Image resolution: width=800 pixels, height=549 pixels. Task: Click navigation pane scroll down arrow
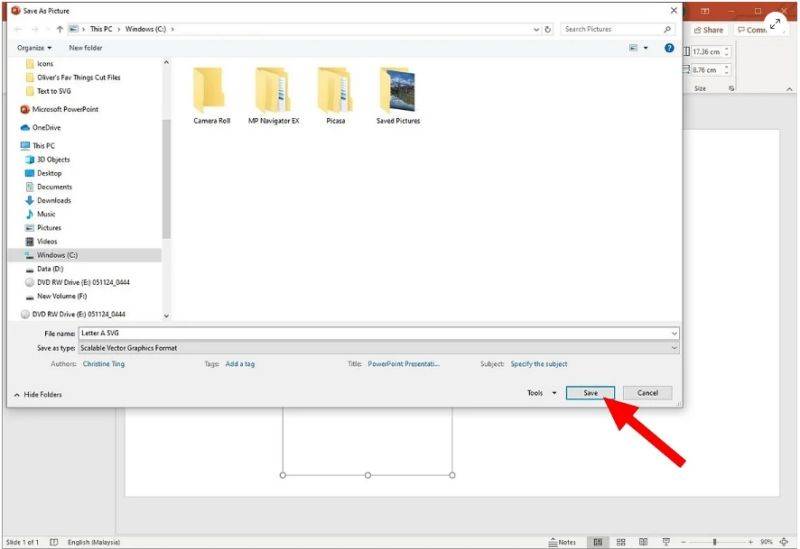pyautogui.click(x=166, y=316)
